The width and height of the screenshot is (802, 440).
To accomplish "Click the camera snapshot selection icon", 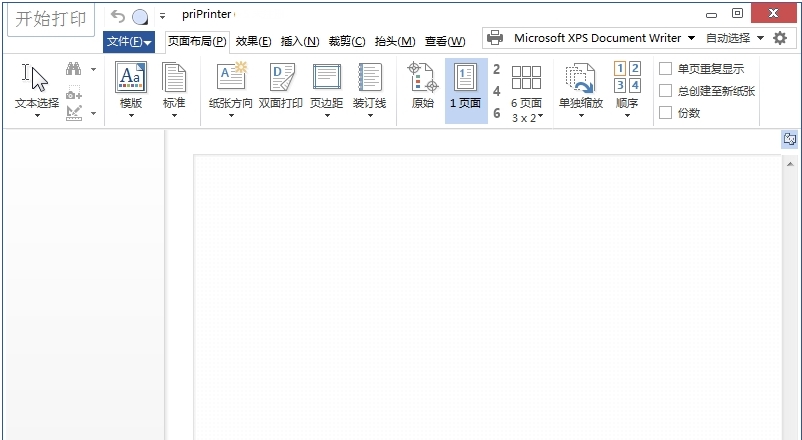I will click(x=74, y=92).
